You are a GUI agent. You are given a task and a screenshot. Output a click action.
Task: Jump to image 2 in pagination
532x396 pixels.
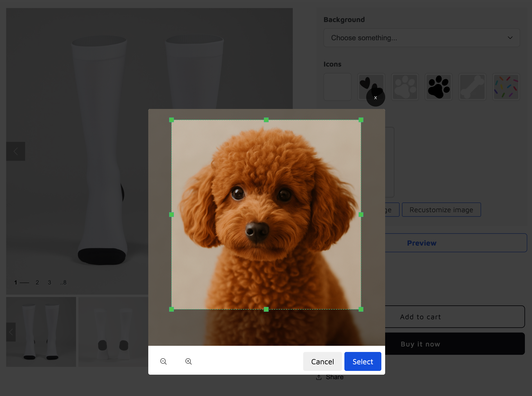37,282
